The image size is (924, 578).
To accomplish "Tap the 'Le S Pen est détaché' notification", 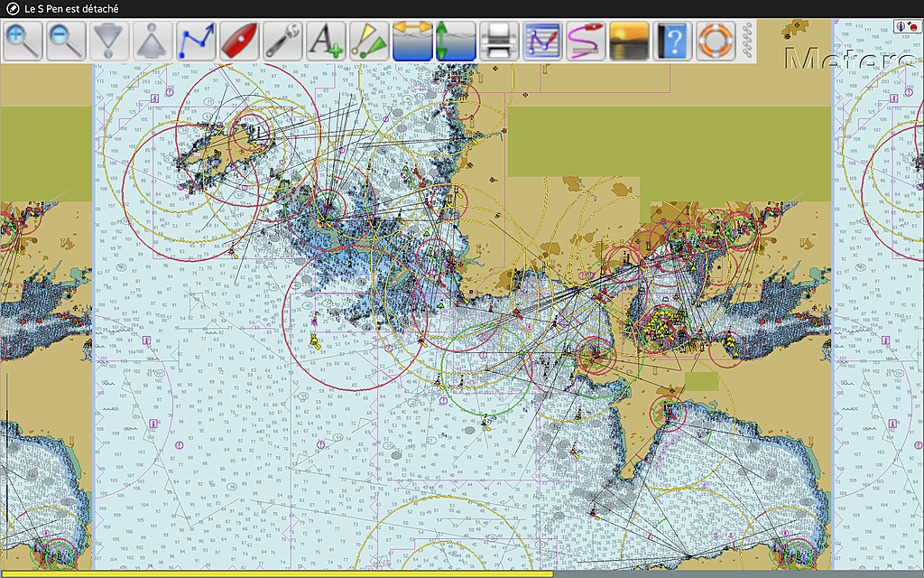I will pyautogui.click(x=71, y=9).
